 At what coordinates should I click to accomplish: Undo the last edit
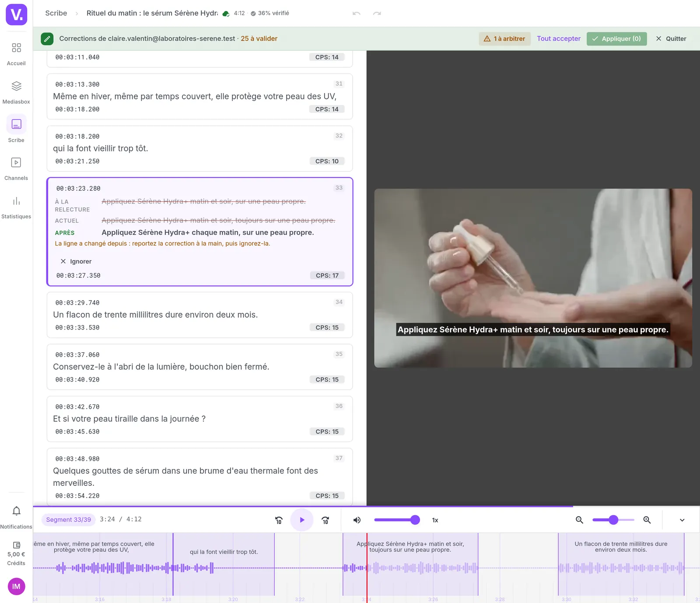pyautogui.click(x=357, y=13)
